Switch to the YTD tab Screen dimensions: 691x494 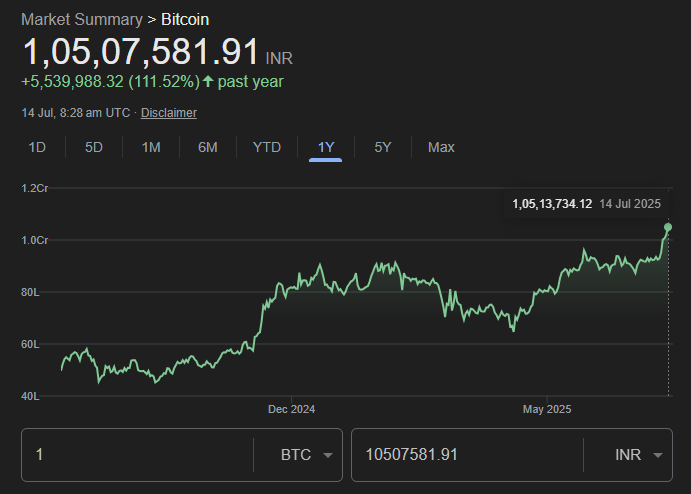click(x=267, y=147)
